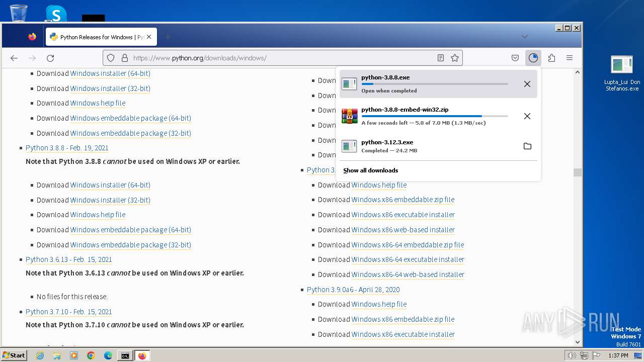Select the Recycle Bin desktop icon
644x362 pixels.
tap(18, 13)
